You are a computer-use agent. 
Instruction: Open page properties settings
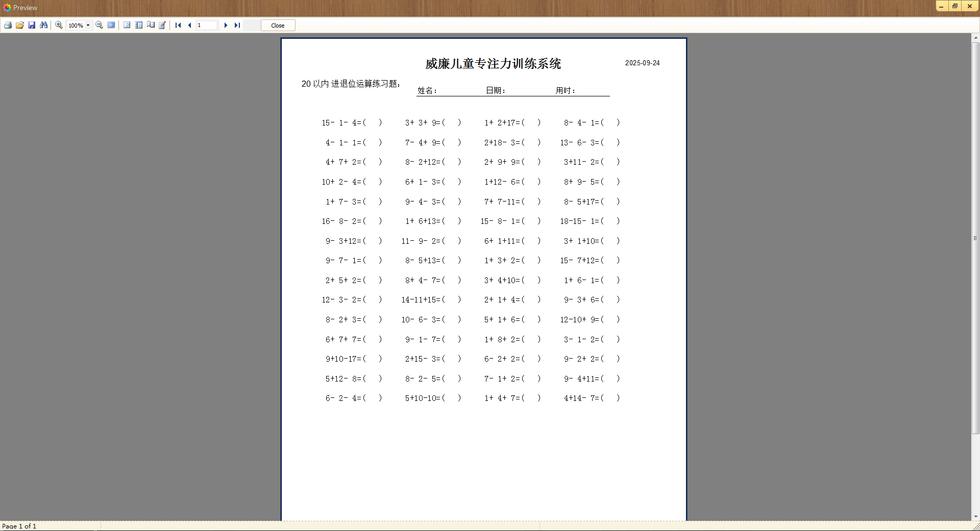127,25
